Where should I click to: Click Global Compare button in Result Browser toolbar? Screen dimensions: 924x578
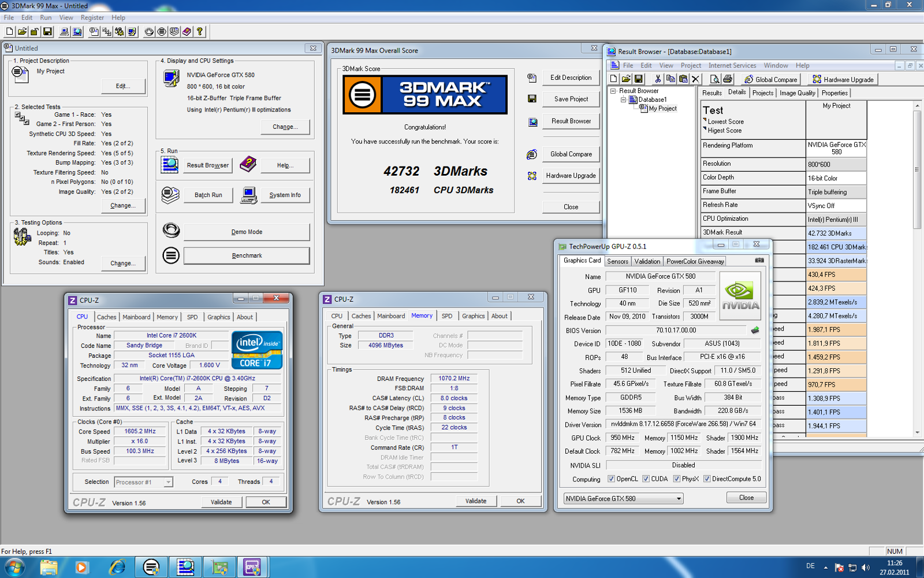(771, 79)
